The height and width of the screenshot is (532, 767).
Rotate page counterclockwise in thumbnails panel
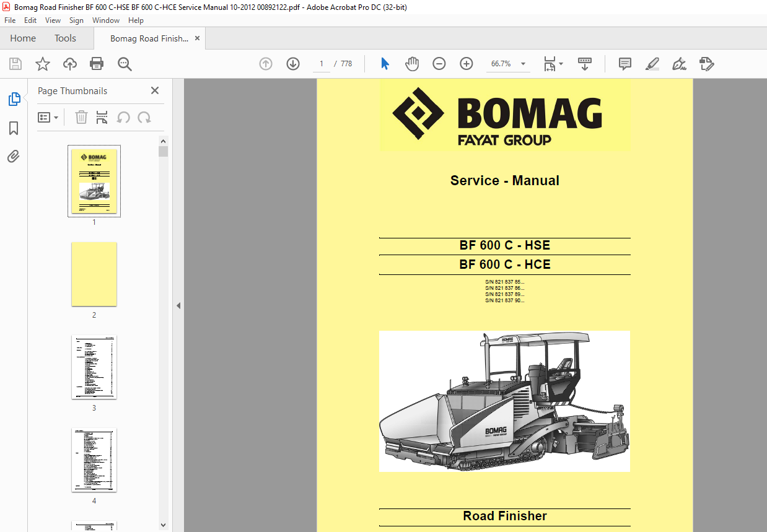point(123,117)
